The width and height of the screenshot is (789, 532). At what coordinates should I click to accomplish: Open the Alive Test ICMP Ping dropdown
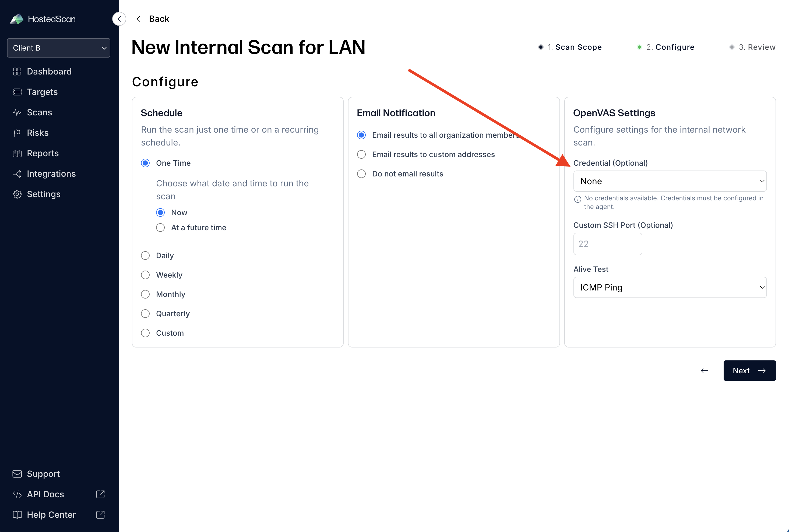coord(670,287)
